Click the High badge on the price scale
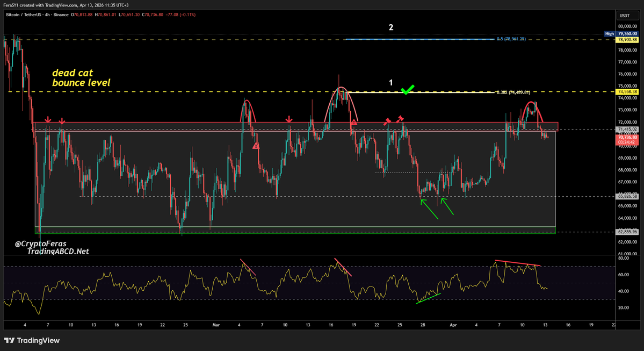This screenshot has height=351, width=644. 609,33
